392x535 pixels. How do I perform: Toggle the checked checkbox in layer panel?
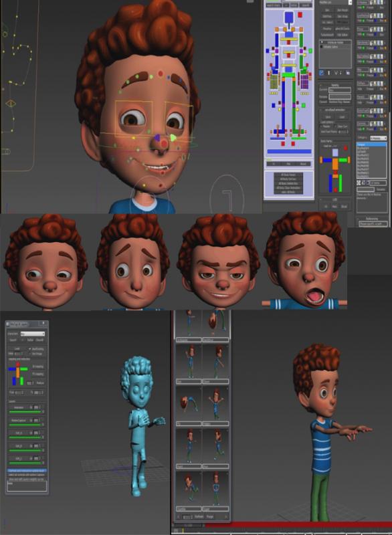point(30,348)
